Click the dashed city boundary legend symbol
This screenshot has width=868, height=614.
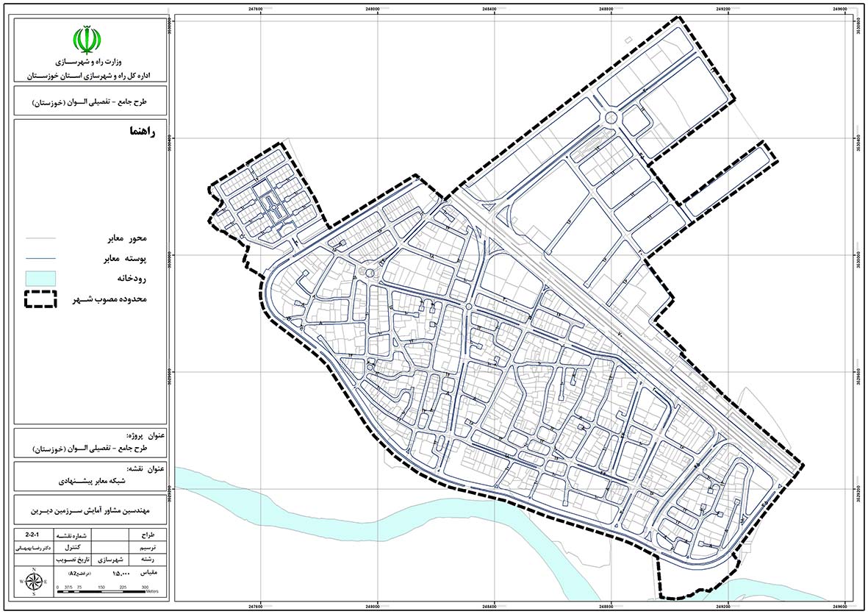[x=40, y=299]
